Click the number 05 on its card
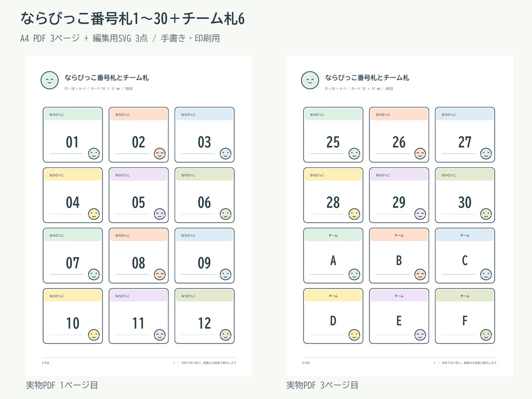The width and height of the screenshot is (532, 399). (x=138, y=203)
